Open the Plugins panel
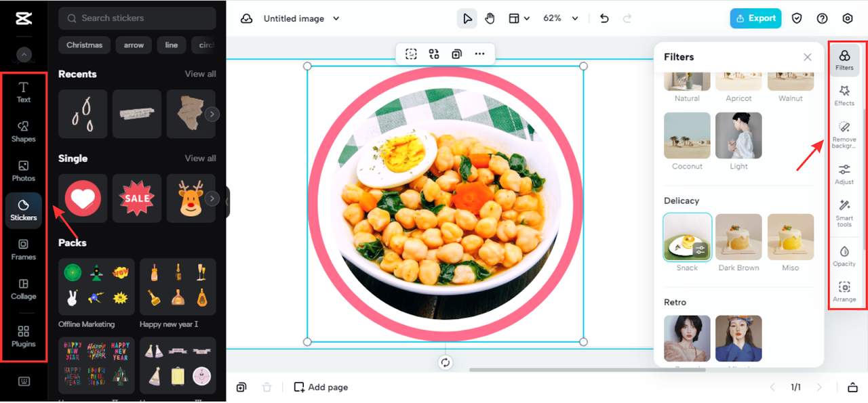868x403 pixels. pyautogui.click(x=24, y=336)
